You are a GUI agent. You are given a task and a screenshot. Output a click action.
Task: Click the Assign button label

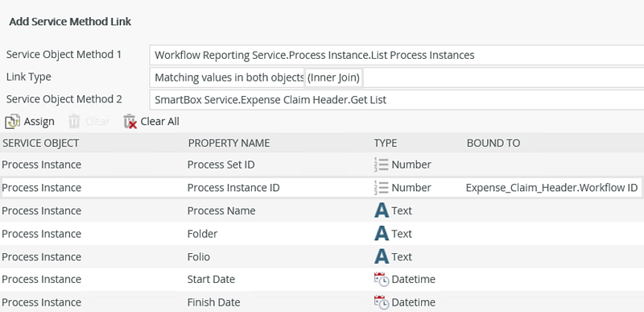coord(39,122)
